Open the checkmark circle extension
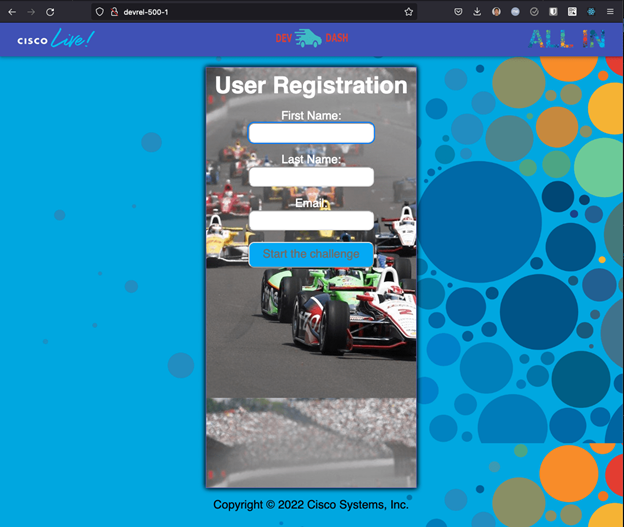The width and height of the screenshot is (624, 527). [534, 12]
